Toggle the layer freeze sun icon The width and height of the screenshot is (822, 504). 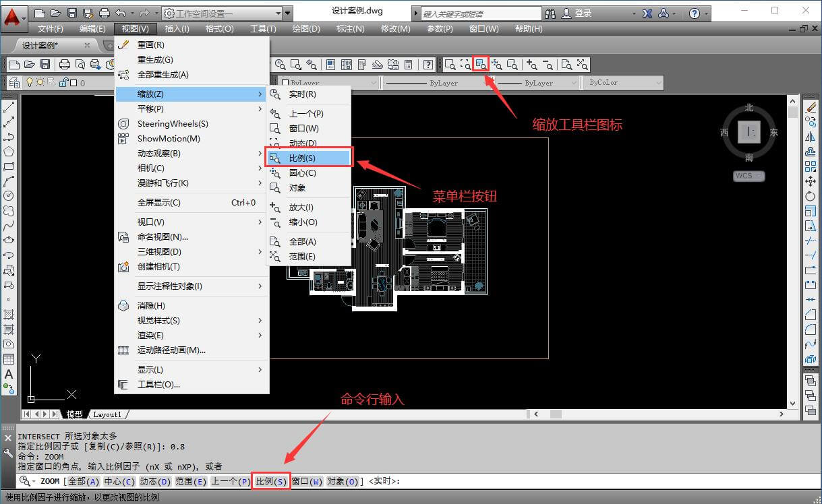40,82
